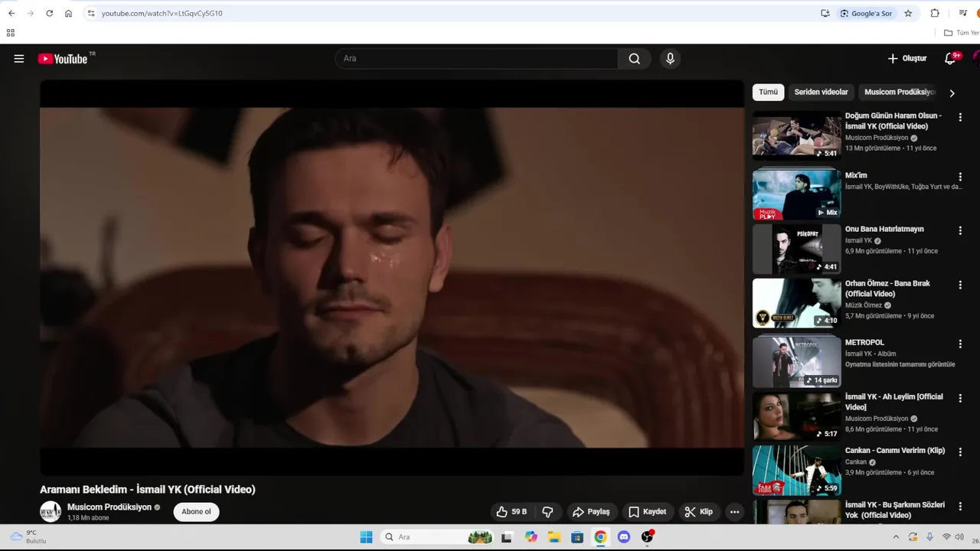Create a clip with the Klip button
The height and width of the screenshot is (551, 980).
point(698,512)
